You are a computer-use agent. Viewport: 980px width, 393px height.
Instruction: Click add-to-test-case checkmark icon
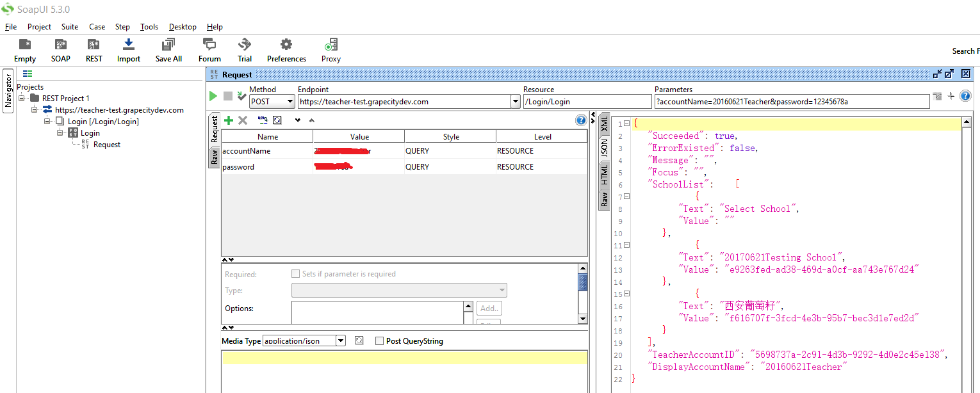[241, 96]
